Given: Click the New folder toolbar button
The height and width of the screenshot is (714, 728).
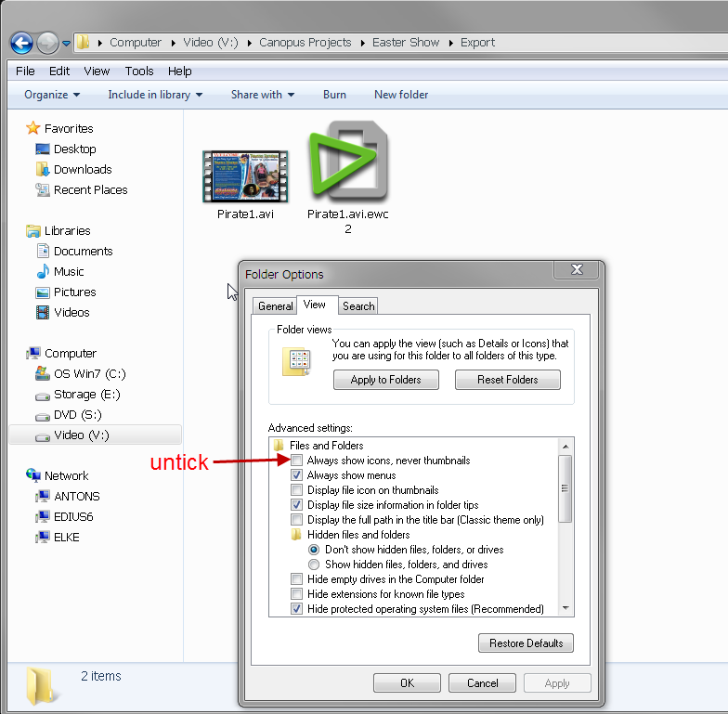Looking at the screenshot, I should [x=401, y=95].
